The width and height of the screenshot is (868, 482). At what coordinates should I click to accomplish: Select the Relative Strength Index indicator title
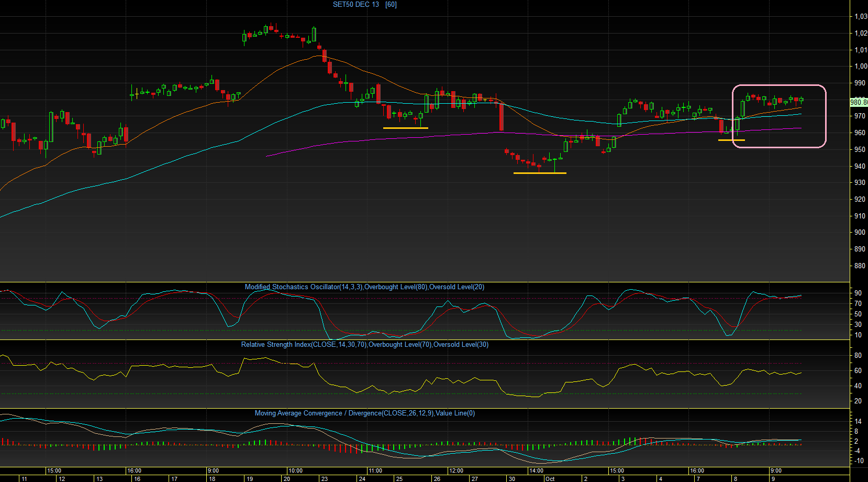pyautogui.click(x=365, y=345)
